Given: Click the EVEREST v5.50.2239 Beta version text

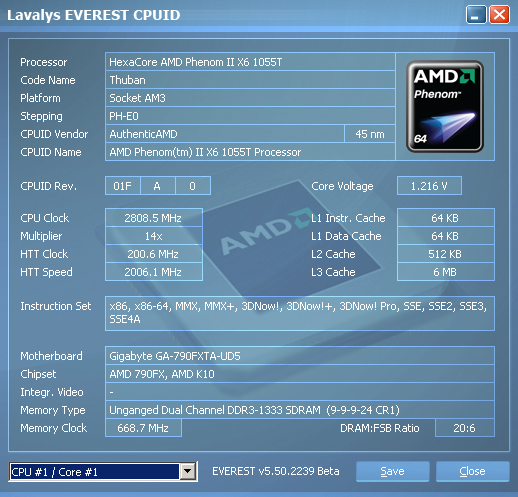Looking at the screenshot, I should coord(276,471).
